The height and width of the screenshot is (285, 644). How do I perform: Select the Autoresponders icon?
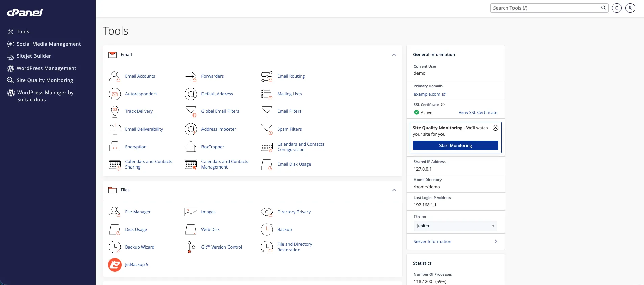point(115,94)
